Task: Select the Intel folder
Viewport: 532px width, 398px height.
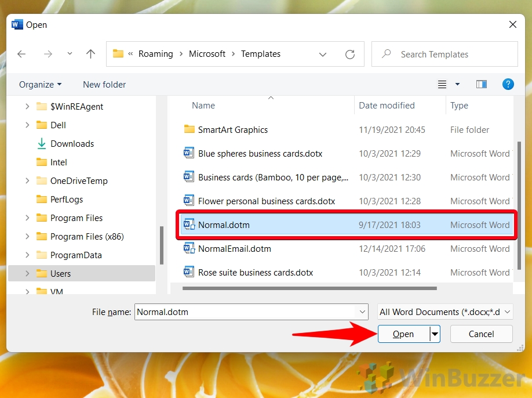Action: point(59,162)
